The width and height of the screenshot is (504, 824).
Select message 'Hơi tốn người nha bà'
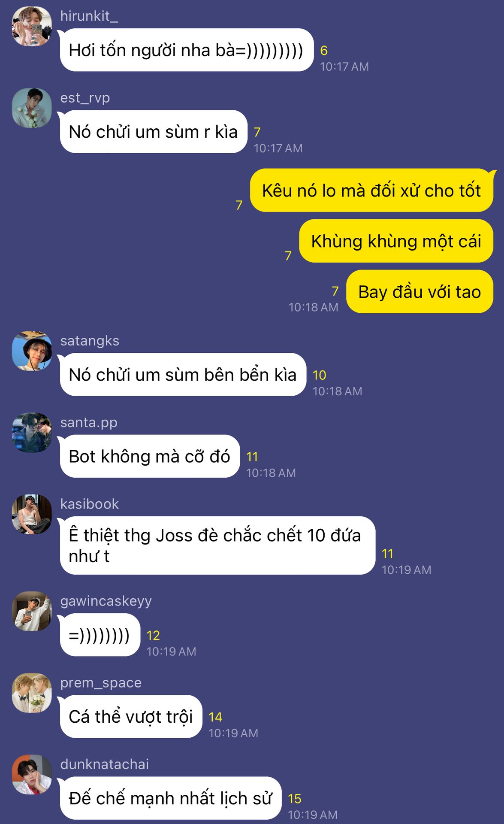(x=187, y=50)
